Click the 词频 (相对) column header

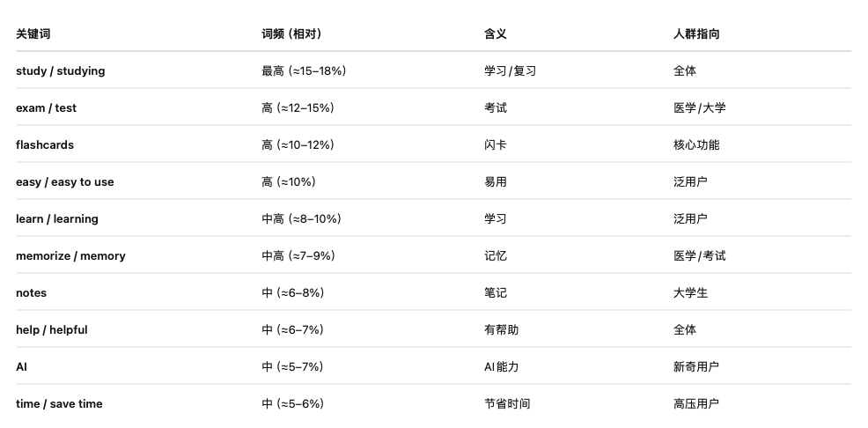[x=291, y=34]
